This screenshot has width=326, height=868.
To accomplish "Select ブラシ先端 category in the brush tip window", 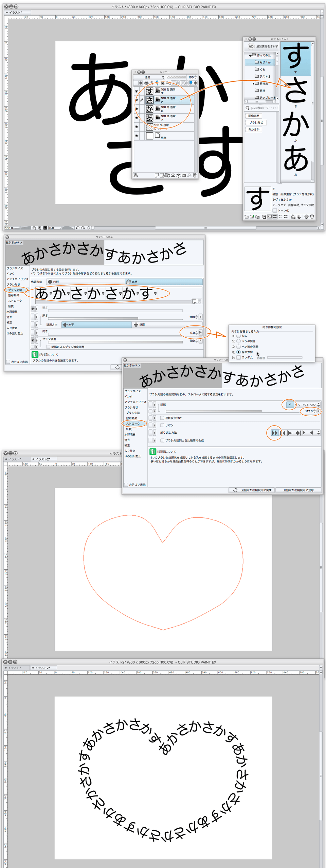I will [15, 290].
